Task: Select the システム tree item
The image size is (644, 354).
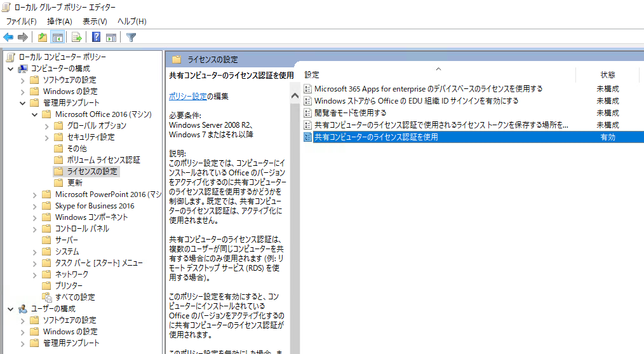Action: click(x=67, y=251)
